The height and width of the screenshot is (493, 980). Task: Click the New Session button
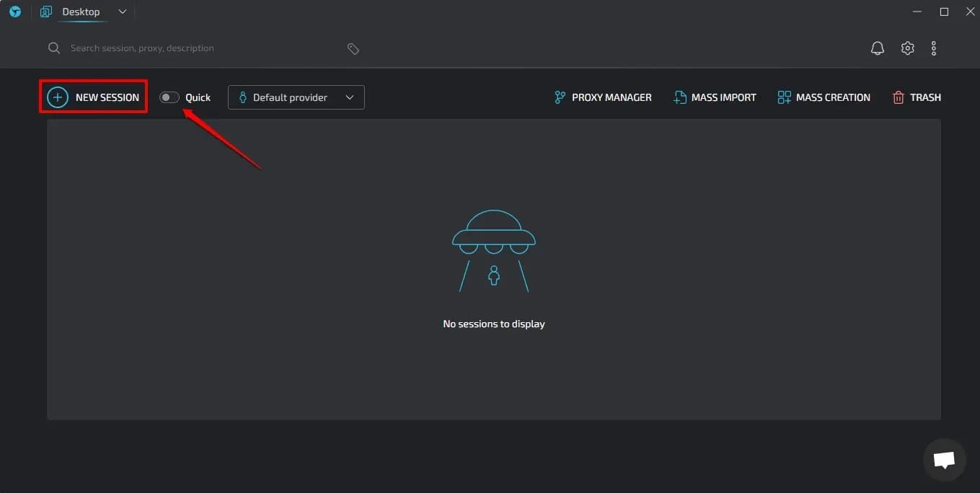[x=93, y=97]
